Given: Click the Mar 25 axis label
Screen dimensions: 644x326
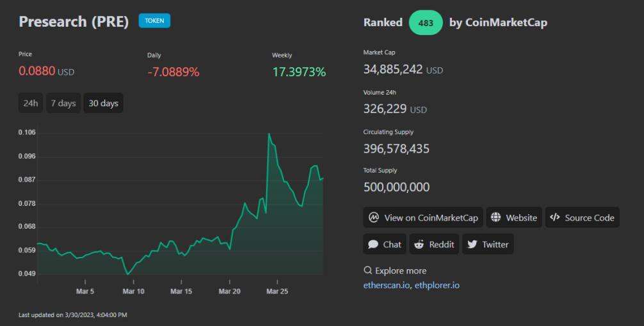Looking at the screenshot, I should (x=277, y=291).
